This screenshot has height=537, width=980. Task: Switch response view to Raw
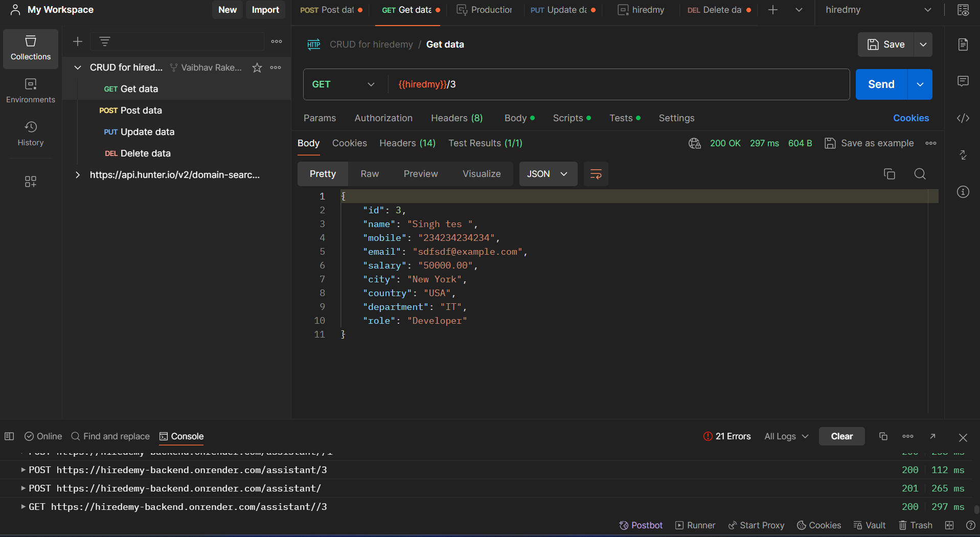pos(370,174)
